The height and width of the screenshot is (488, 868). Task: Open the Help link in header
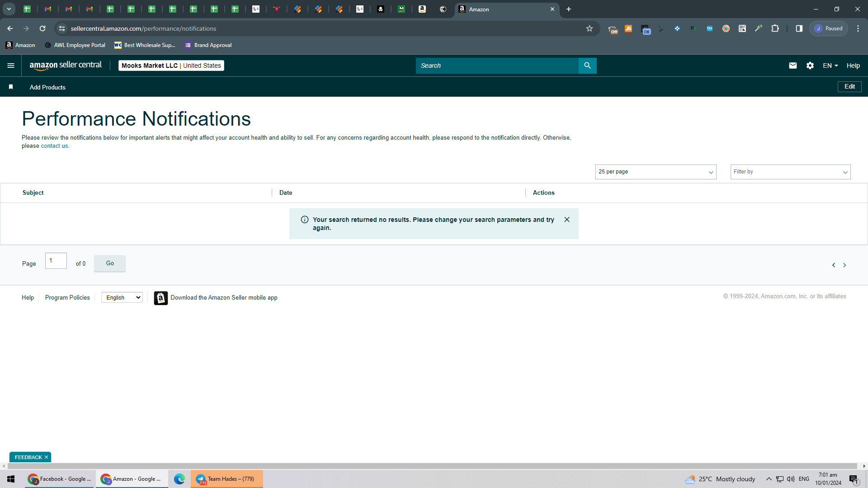tap(853, 66)
